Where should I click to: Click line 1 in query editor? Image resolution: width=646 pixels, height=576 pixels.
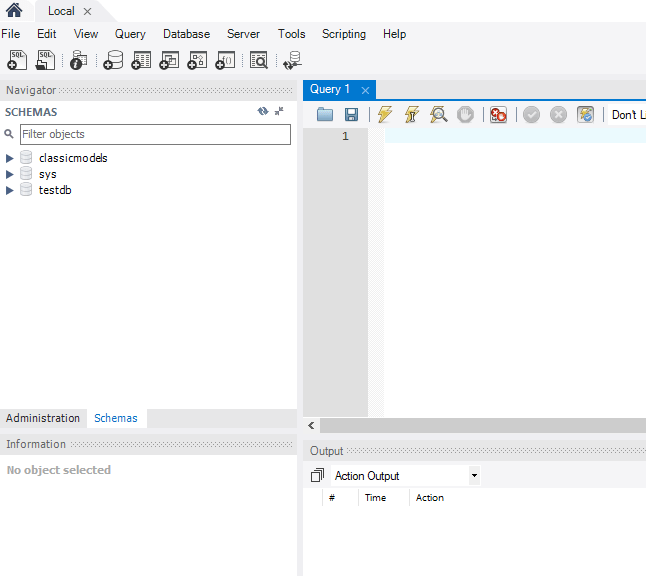[515, 136]
